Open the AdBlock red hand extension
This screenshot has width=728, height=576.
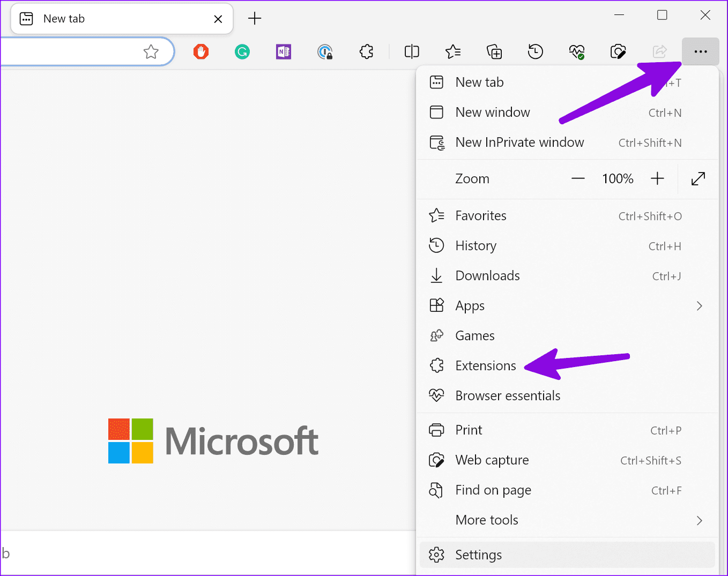pos(201,51)
